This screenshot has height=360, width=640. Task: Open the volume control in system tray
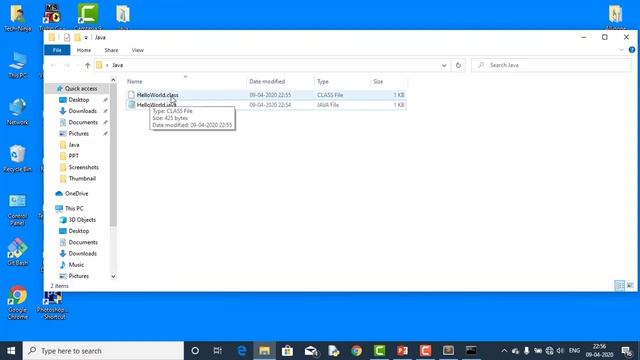pos(560,351)
